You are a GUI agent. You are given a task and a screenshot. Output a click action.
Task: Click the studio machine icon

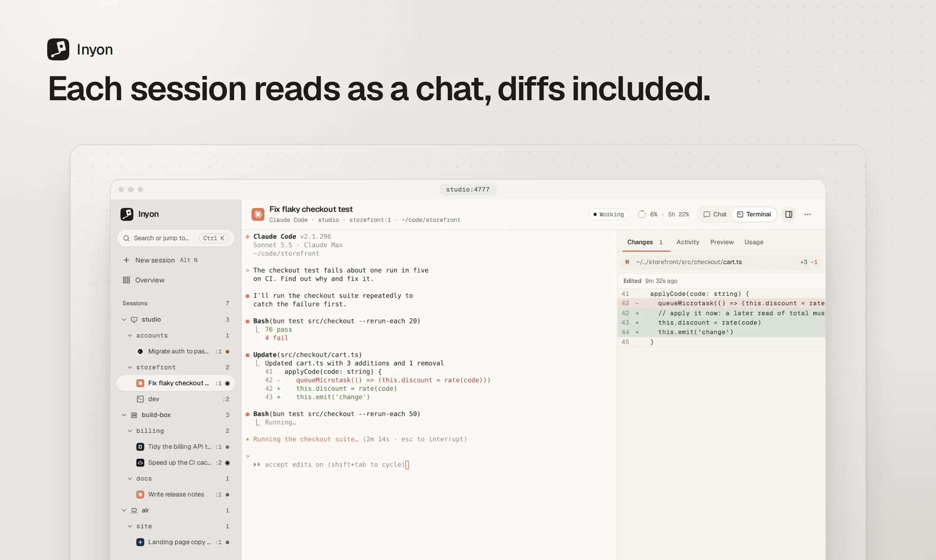coord(134,320)
